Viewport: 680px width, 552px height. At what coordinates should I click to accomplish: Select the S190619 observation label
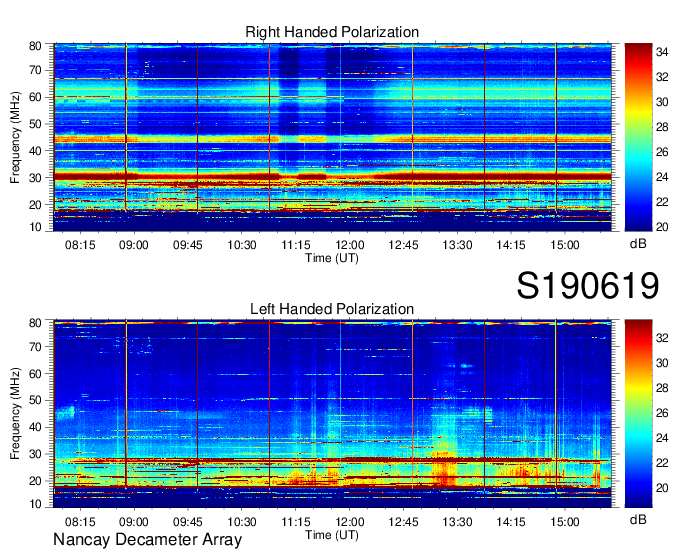[588, 286]
